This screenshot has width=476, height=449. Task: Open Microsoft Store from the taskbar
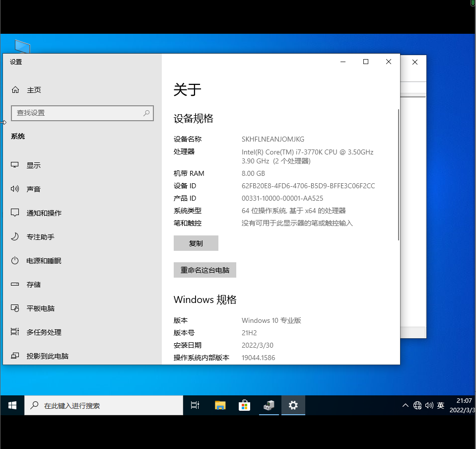[244, 405]
